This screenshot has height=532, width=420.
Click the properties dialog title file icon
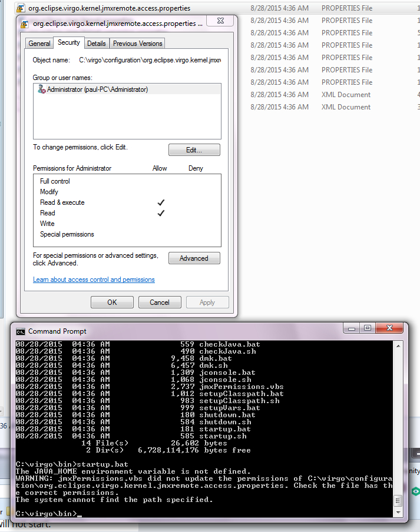25,24
